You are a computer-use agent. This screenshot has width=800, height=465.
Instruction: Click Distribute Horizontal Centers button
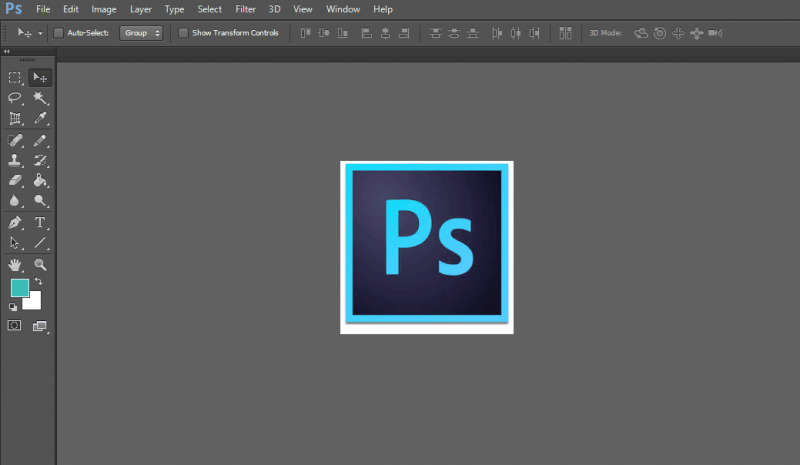click(516, 33)
